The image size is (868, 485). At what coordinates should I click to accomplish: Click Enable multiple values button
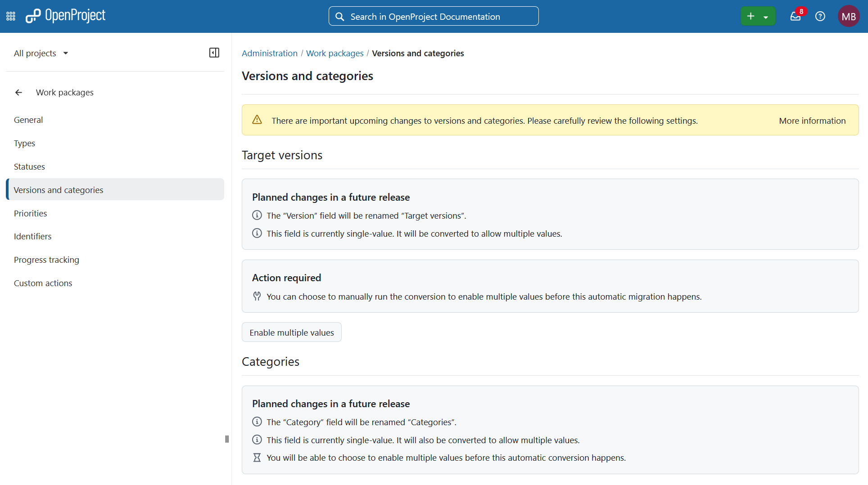coord(292,332)
